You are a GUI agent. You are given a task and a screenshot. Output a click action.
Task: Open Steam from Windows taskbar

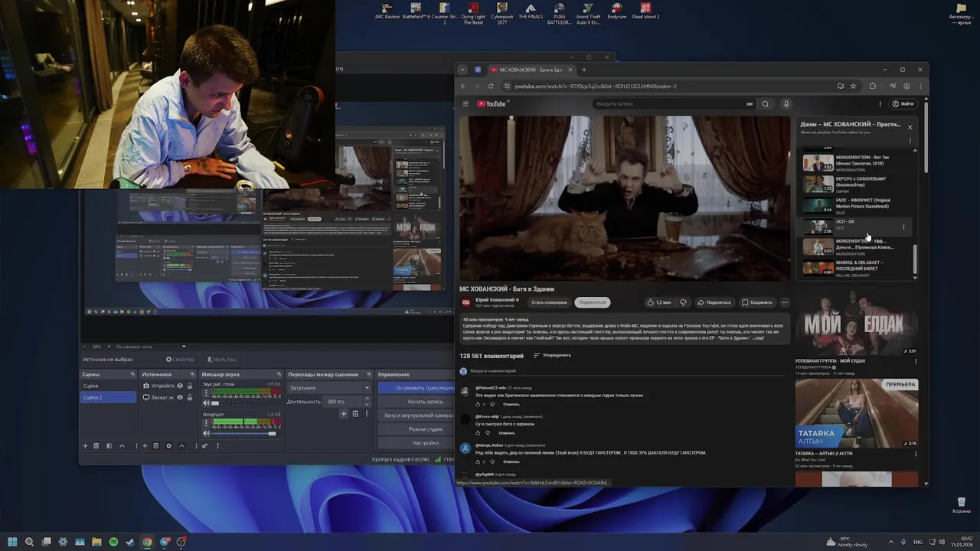point(130,542)
